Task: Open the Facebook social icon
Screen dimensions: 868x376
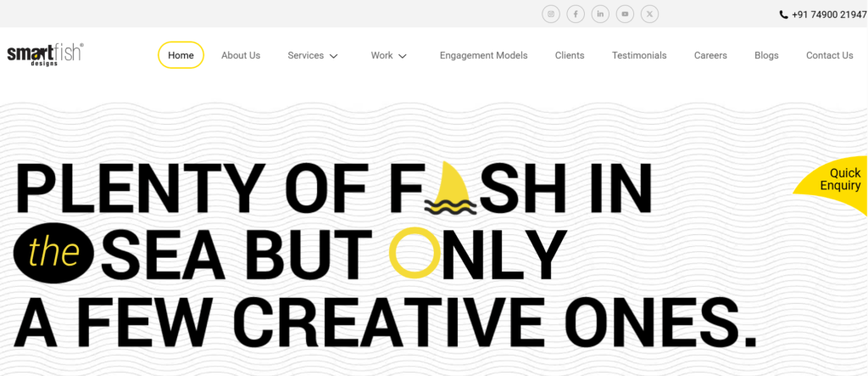Action: tap(576, 14)
